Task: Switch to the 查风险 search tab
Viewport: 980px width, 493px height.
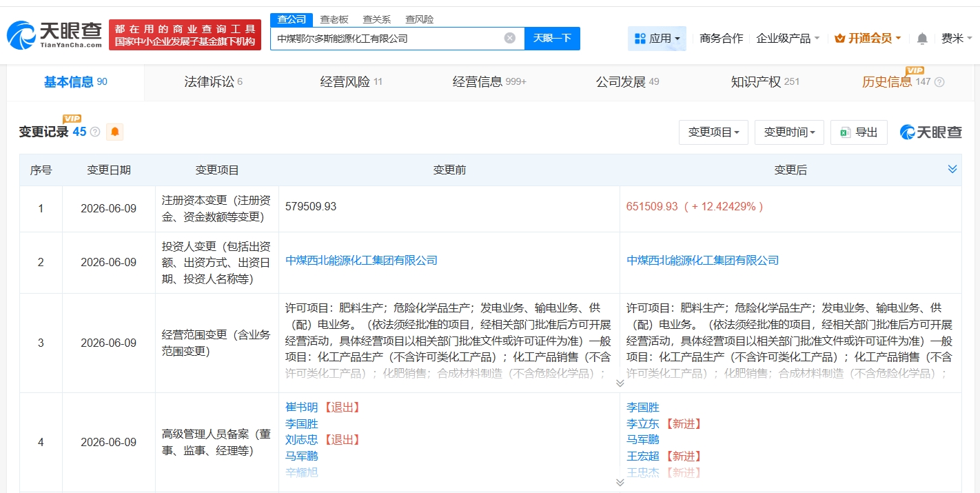Action: [420, 19]
